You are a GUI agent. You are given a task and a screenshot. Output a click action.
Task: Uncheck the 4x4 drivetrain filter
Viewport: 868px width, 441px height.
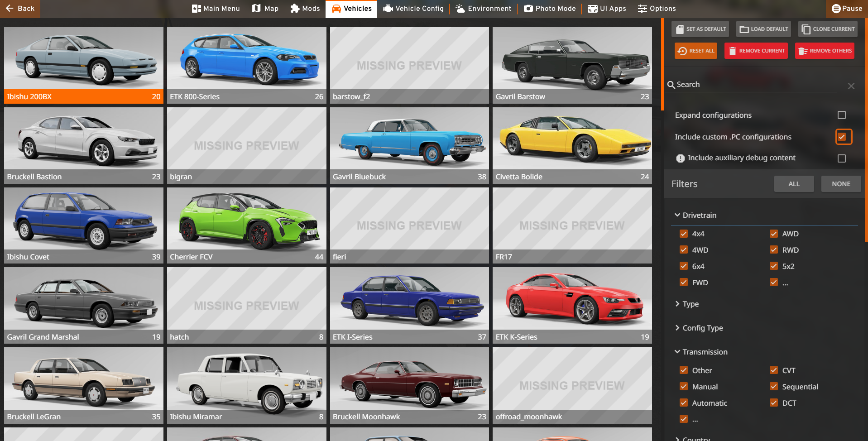tap(684, 234)
